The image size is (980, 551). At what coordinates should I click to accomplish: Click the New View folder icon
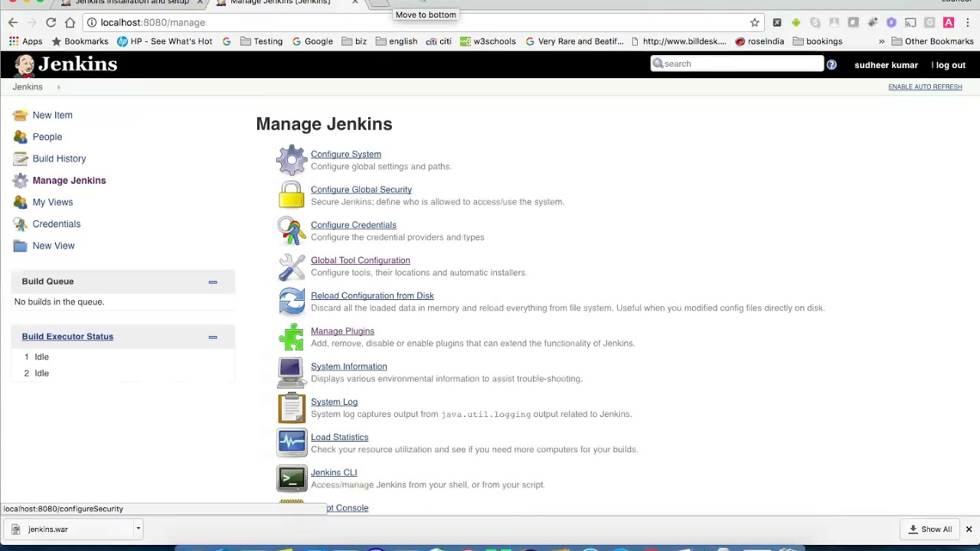click(x=20, y=246)
